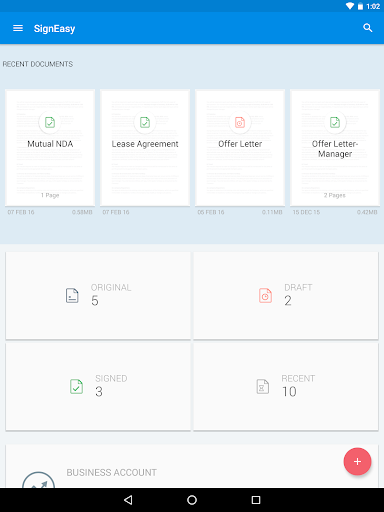Click the red Draft documents icon

[265, 296]
